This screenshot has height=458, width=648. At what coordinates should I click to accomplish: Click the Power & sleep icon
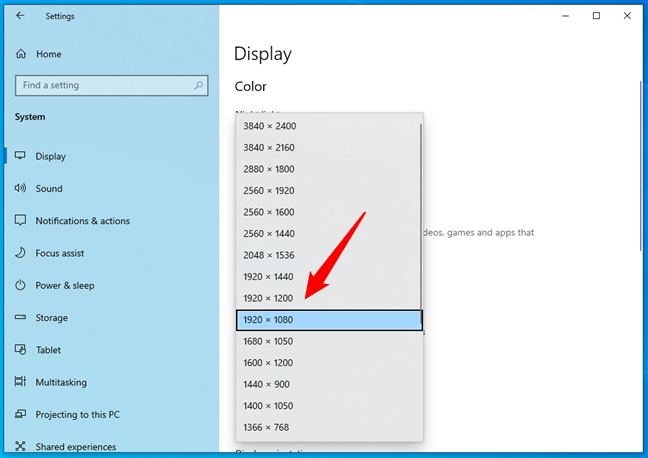click(20, 285)
